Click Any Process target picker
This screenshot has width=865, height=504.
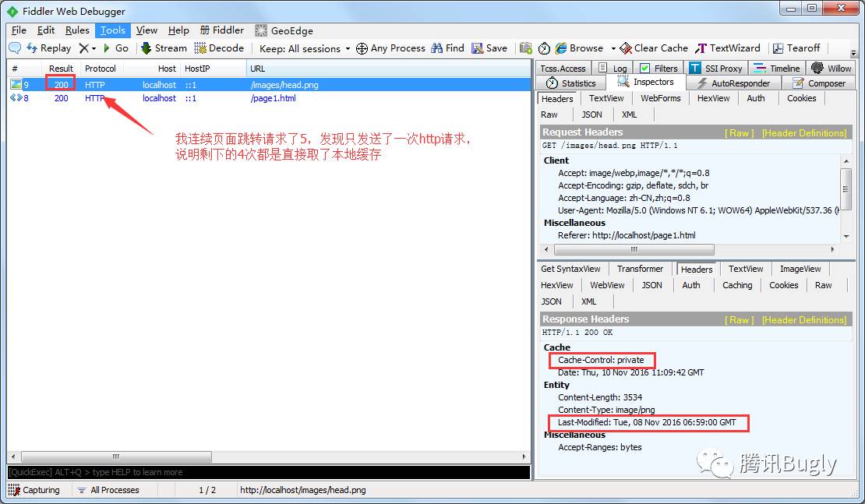[390, 48]
